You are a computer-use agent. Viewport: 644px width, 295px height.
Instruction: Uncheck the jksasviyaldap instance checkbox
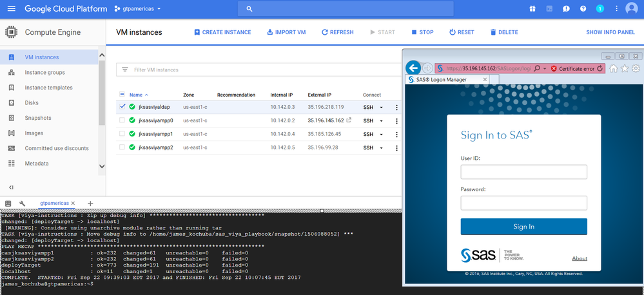click(x=122, y=107)
